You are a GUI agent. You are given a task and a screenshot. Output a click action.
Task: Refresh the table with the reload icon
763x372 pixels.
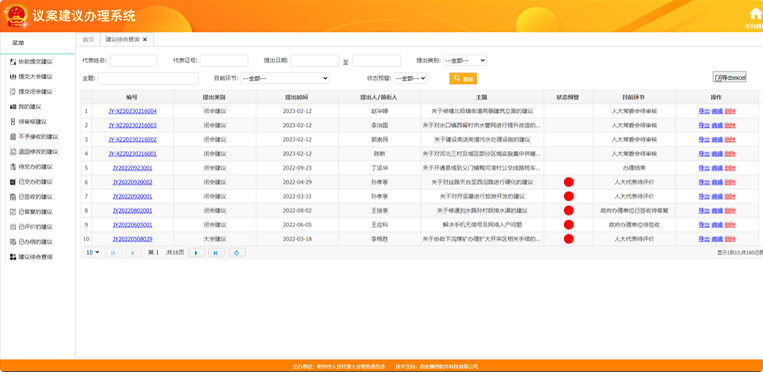point(237,253)
